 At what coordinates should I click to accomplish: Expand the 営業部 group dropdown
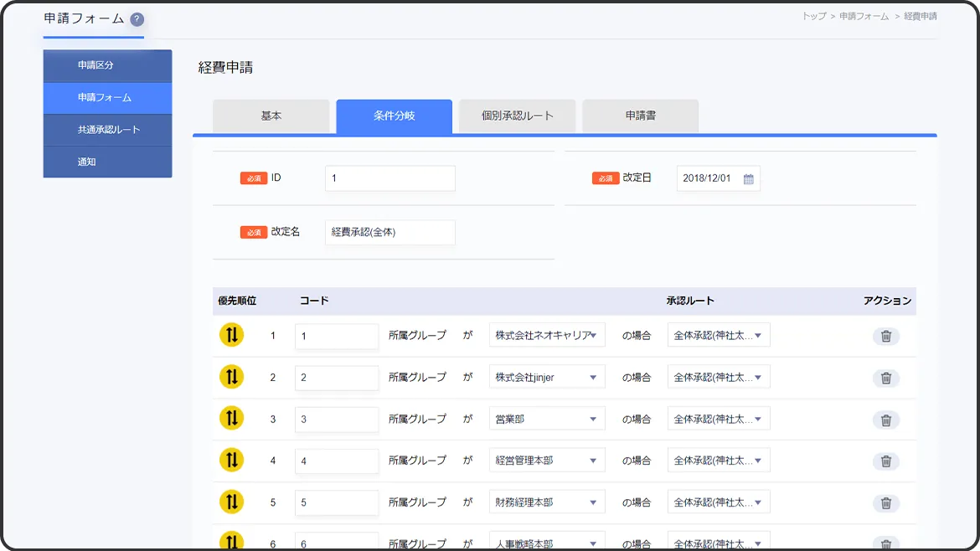coord(547,419)
